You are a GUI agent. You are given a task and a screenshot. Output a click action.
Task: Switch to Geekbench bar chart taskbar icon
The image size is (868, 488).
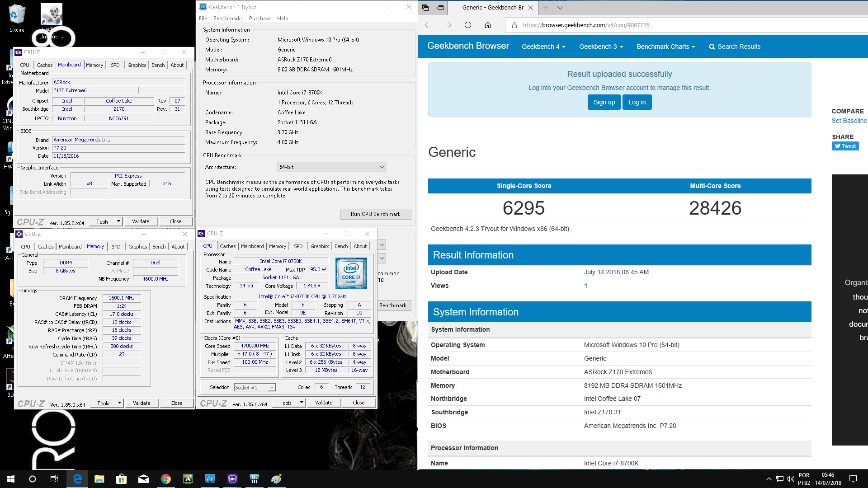(210, 479)
